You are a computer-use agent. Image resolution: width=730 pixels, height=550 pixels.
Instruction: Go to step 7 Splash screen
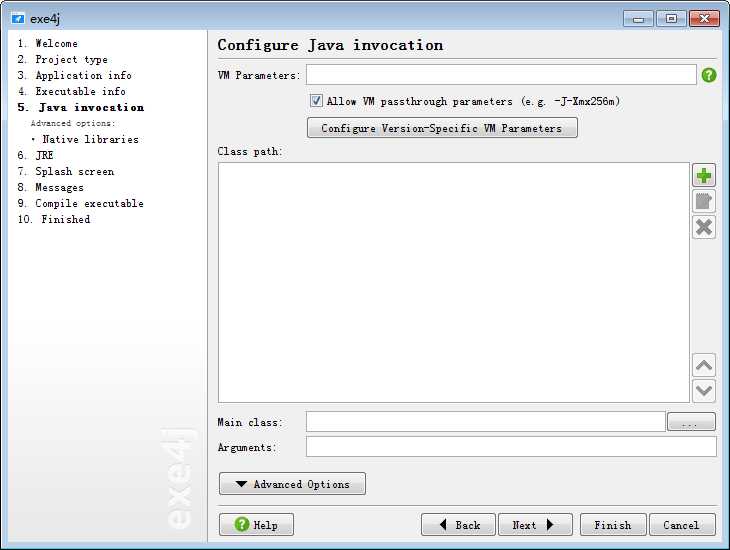66,171
